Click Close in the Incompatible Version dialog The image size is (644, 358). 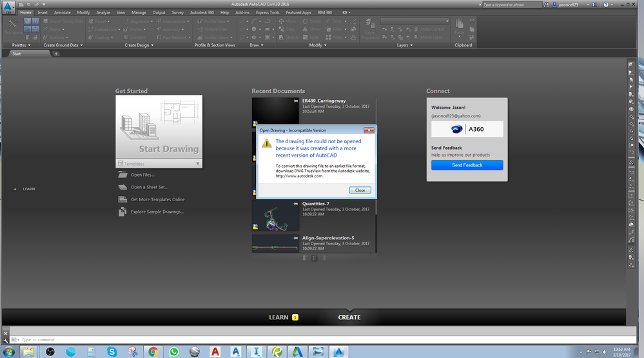(360, 190)
